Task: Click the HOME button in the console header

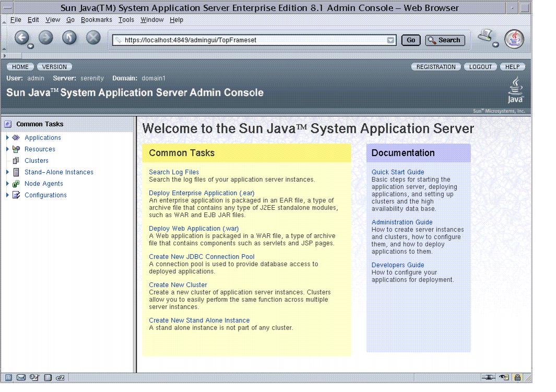Action: [20, 67]
